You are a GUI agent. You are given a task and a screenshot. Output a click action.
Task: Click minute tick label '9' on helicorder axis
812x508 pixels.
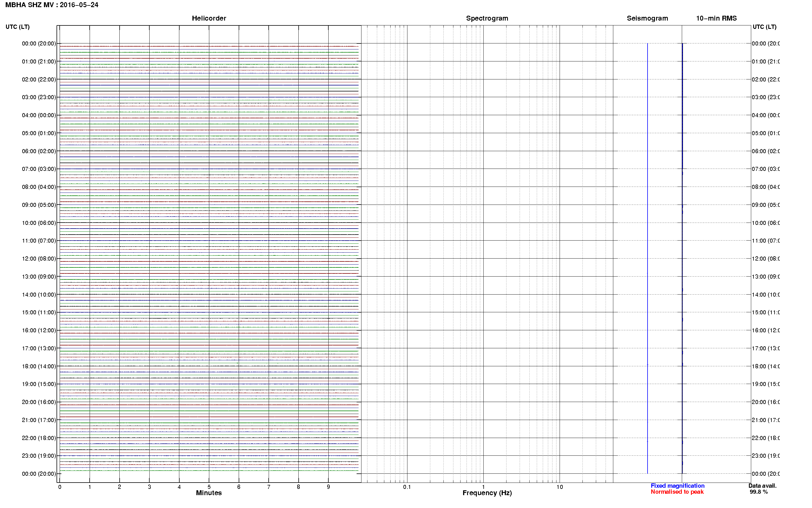(328, 487)
